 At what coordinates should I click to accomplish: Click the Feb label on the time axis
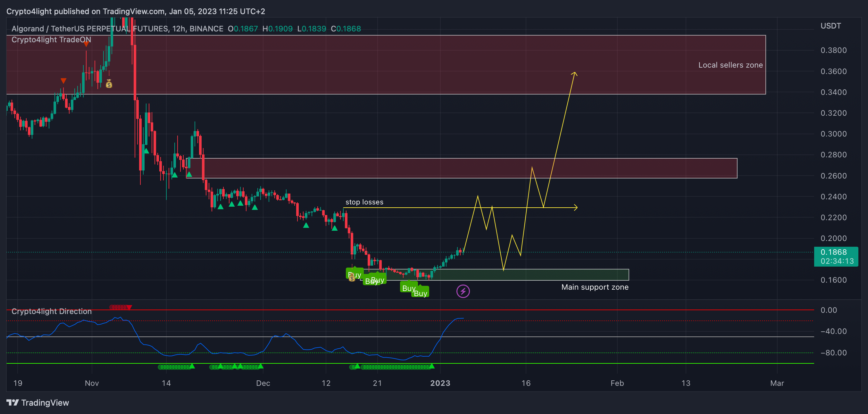click(x=617, y=383)
